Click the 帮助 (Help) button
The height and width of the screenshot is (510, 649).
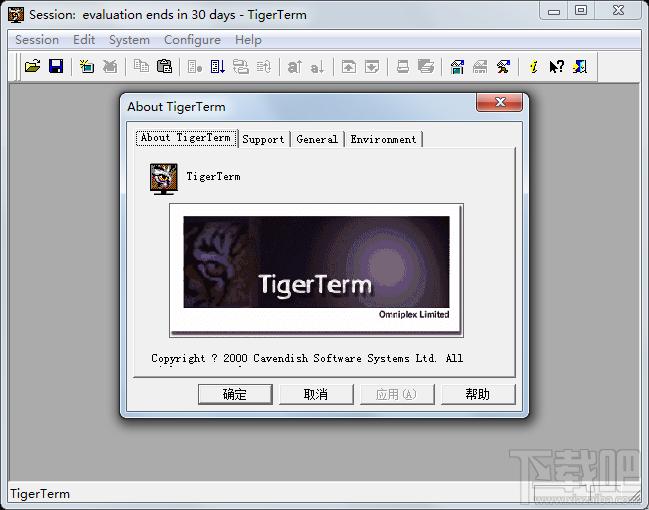coord(478,394)
